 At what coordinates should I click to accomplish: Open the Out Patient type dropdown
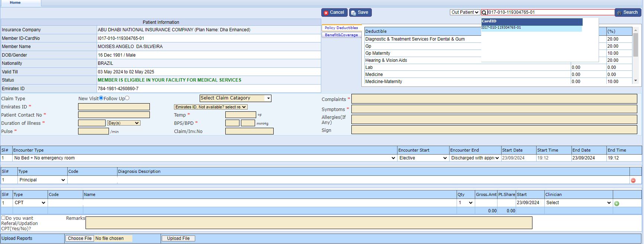pos(464,13)
